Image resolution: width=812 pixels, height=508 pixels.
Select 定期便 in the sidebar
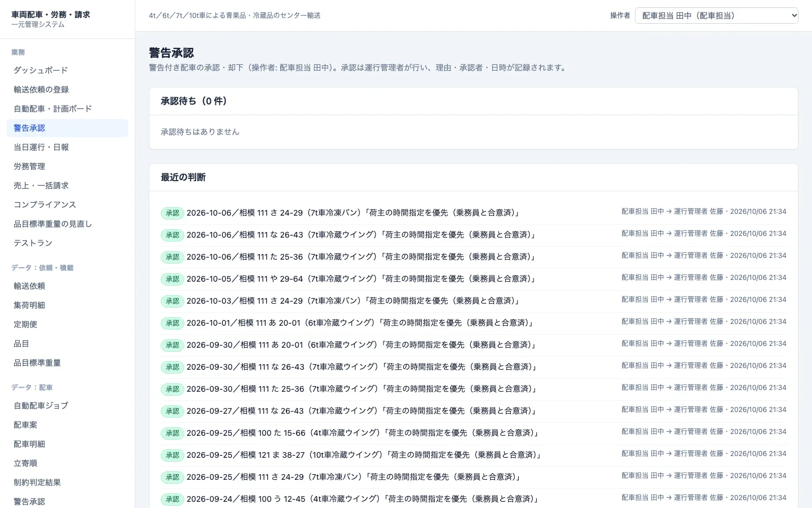[x=67, y=325]
